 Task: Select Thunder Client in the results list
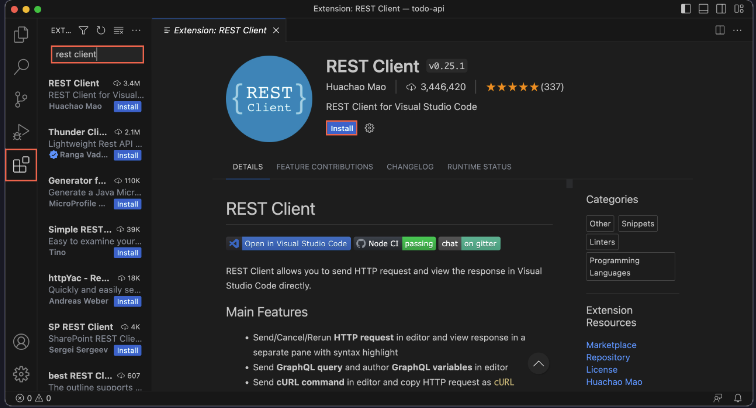click(x=95, y=143)
